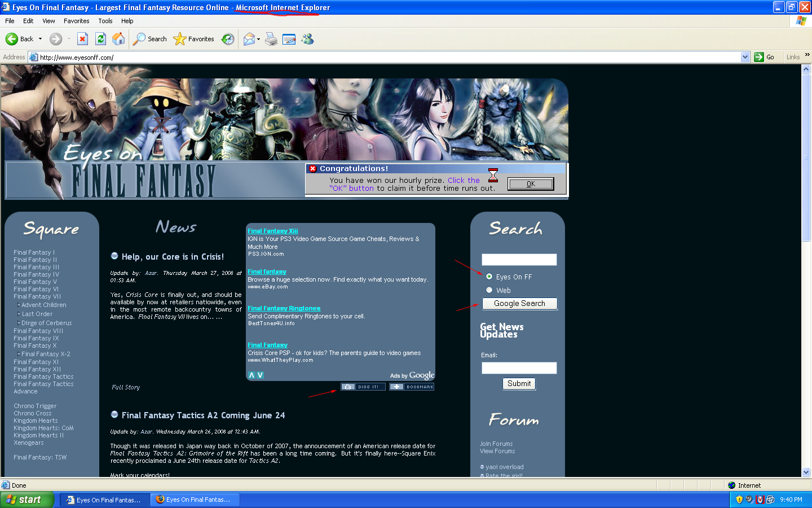This screenshot has height=508, width=812.
Task: Select the Web radio button
Action: click(x=489, y=290)
